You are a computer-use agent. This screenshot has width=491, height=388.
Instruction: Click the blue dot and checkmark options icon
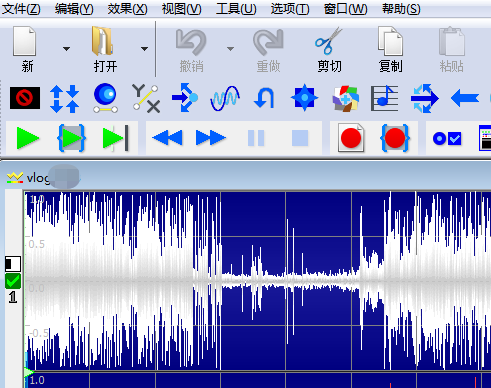447,138
